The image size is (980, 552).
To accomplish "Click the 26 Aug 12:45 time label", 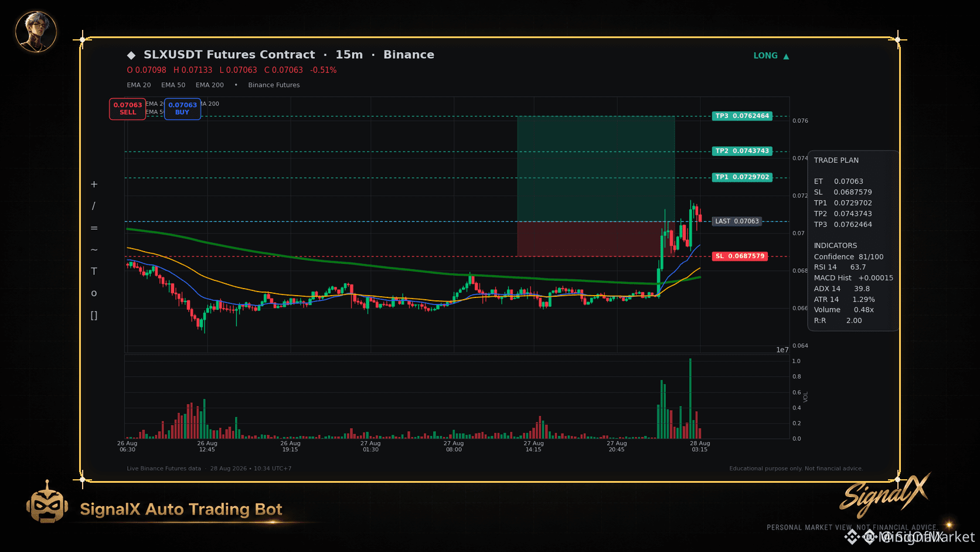I will 207,446.
